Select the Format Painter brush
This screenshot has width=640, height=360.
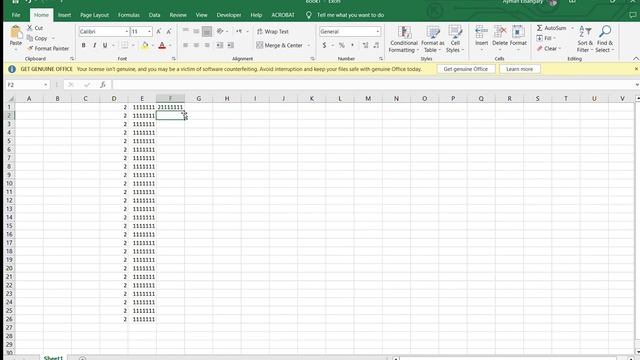30,48
